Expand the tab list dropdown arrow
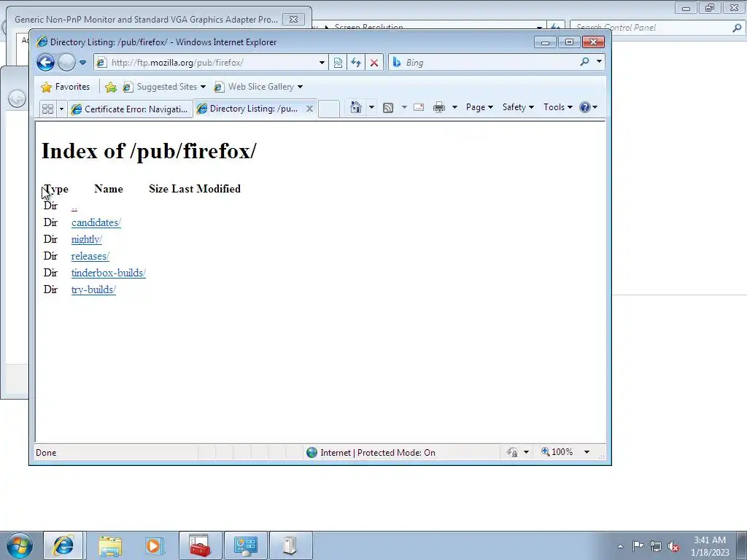 pos(61,109)
